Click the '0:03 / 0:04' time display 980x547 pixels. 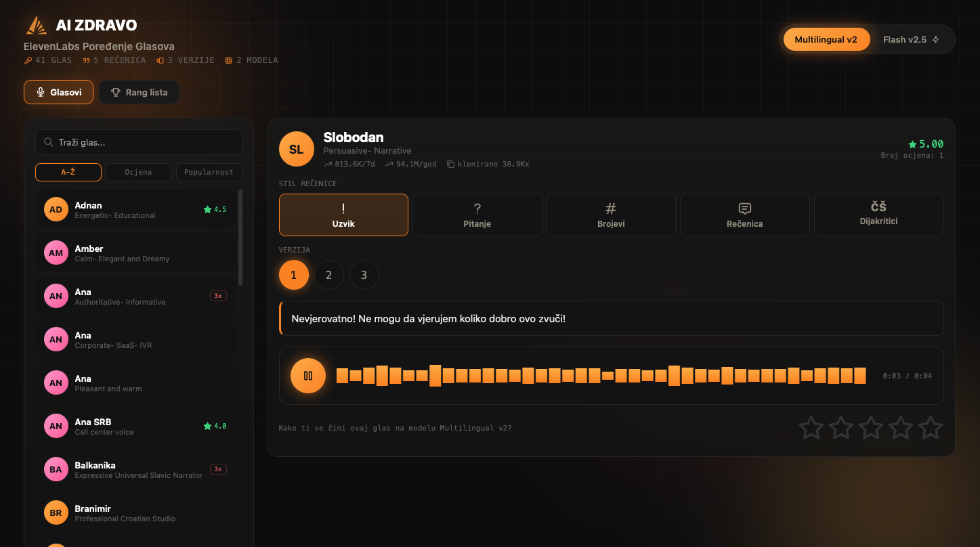pyautogui.click(x=908, y=376)
